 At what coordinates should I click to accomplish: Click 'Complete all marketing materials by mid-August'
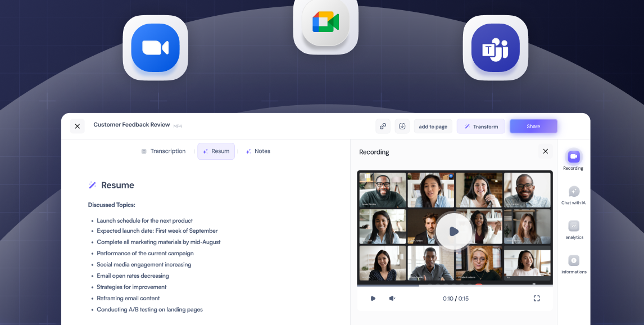(x=158, y=242)
